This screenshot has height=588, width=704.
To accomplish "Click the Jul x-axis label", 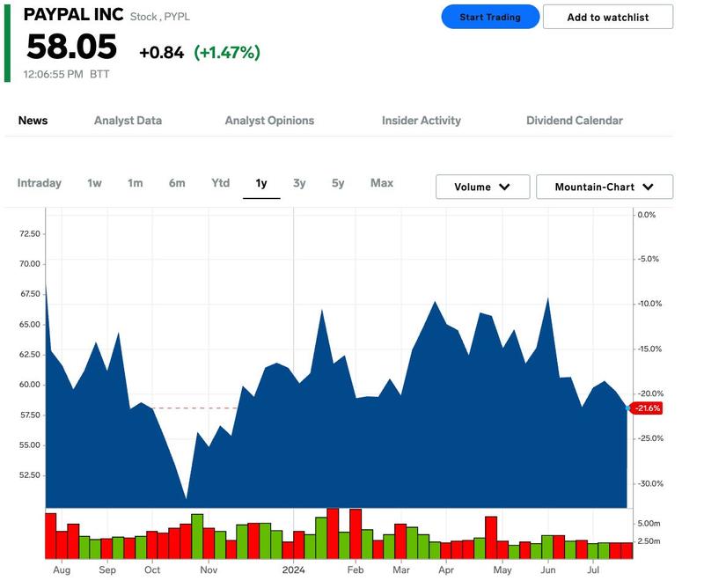I will coord(593,570).
